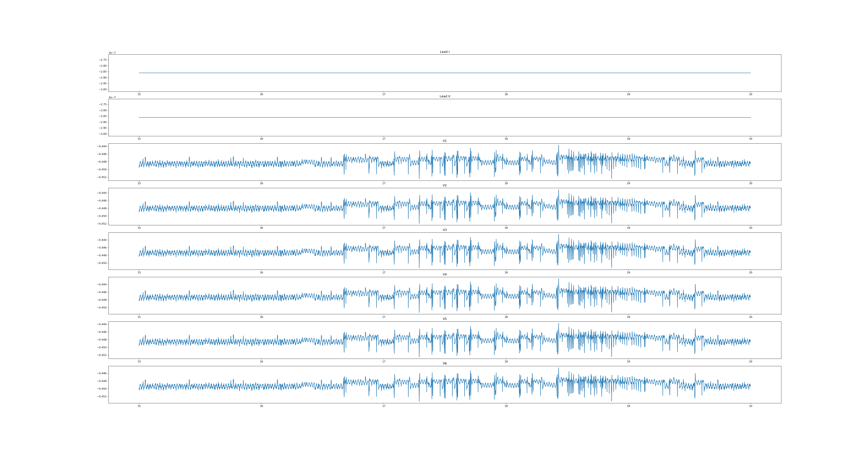
Task: Click x-axis tick 15 below the Lead I plot
Action: 139,94
